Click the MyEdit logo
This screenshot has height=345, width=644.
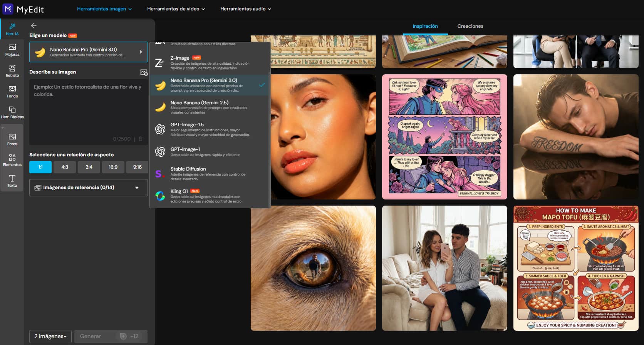(x=23, y=9)
